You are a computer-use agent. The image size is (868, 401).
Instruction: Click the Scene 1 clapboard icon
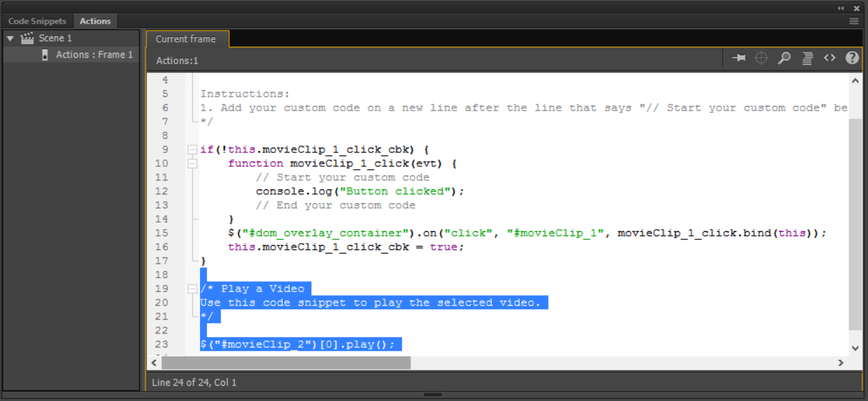coord(26,38)
